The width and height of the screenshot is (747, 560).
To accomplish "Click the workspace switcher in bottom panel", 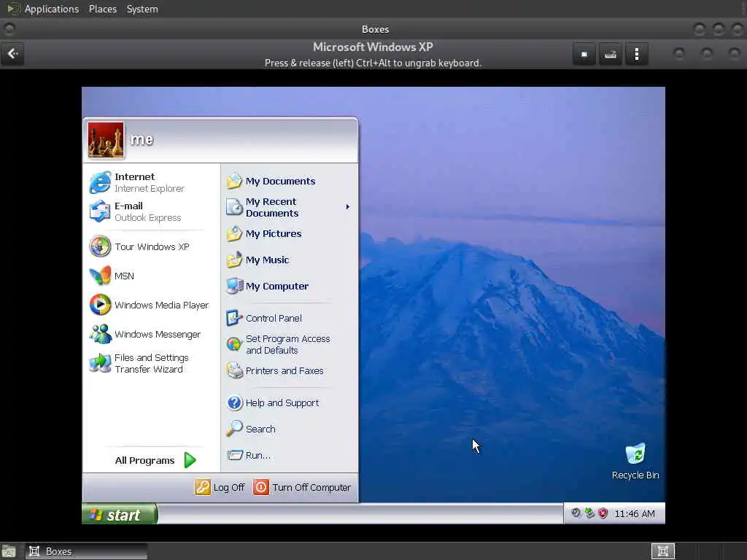I will click(x=662, y=551).
